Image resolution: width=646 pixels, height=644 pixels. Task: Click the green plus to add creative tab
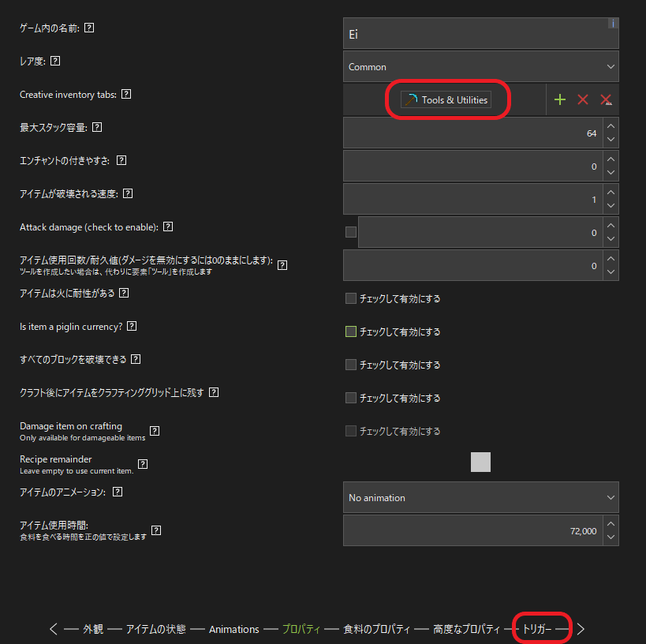click(x=560, y=99)
